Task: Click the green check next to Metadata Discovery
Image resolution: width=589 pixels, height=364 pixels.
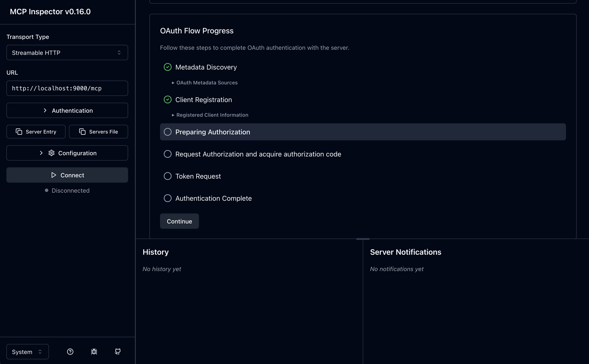Action: (168, 67)
